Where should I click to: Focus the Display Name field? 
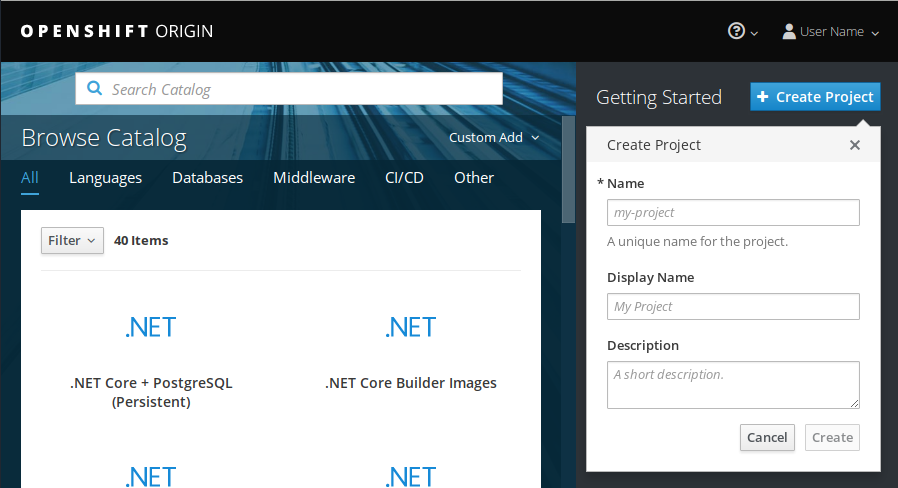point(733,306)
